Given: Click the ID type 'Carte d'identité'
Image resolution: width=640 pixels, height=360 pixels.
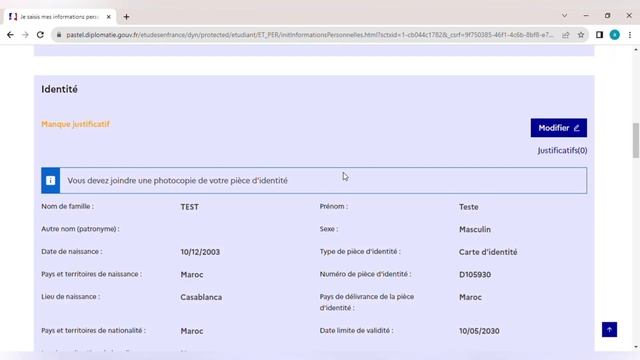Looking at the screenshot, I should [x=488, y=252].
